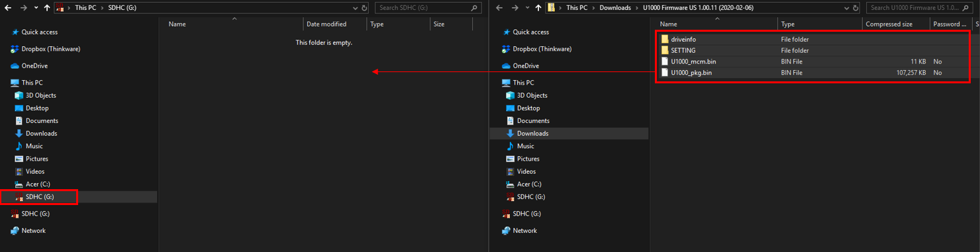The image size is (980, 252).
Task: Open Downloads in SDHC (G:) window sidebar
Action: pyautogui.click(x=41, y=133)
